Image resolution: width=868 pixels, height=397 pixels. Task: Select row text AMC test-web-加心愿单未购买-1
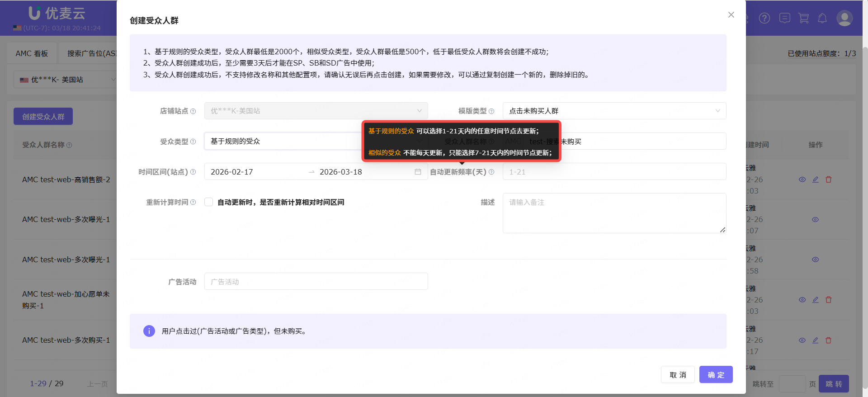(66, 300)
